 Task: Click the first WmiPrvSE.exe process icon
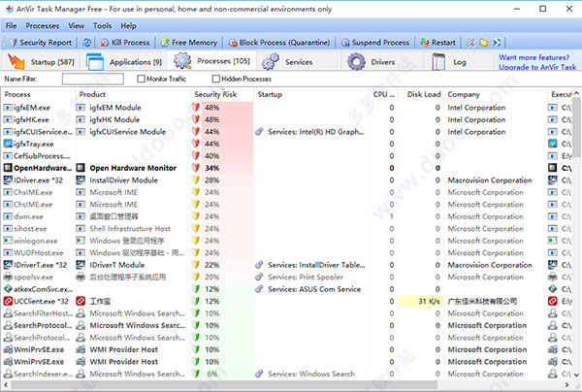(8, 349)
